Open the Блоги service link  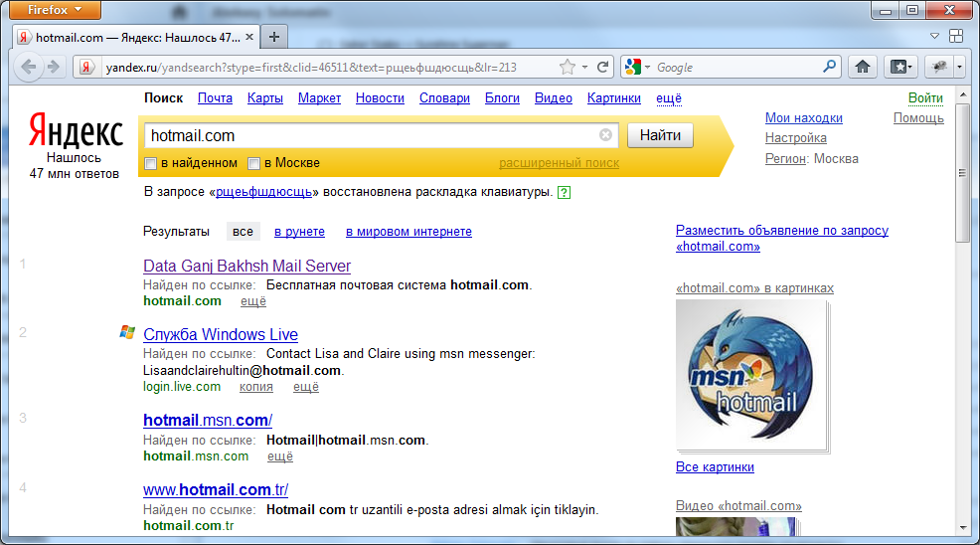503,98
